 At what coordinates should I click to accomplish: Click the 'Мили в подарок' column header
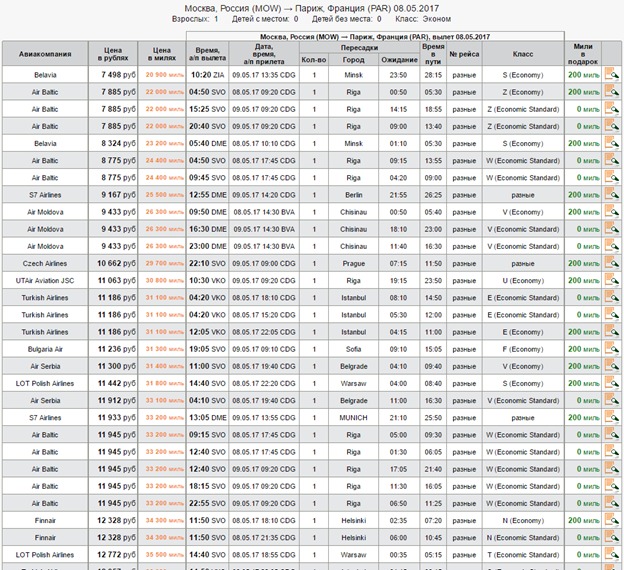coord(583,54)
